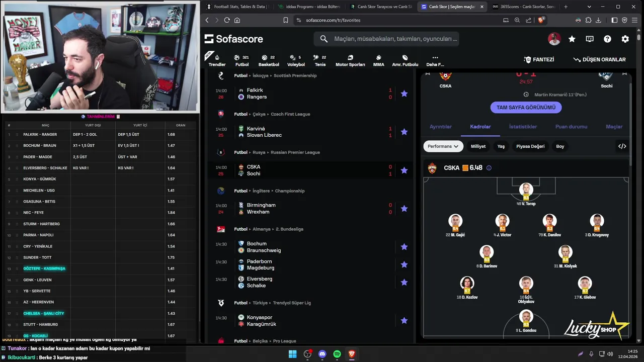This screenshot has width=644, height=362.
Task: Open the Windows Start button
Action: click(292, 354)
